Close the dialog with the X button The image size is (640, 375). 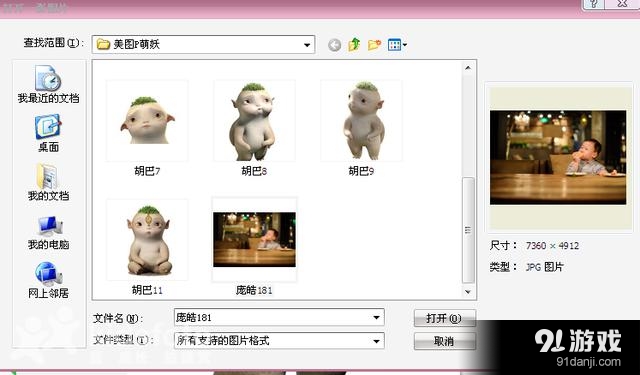click(622, 4)
